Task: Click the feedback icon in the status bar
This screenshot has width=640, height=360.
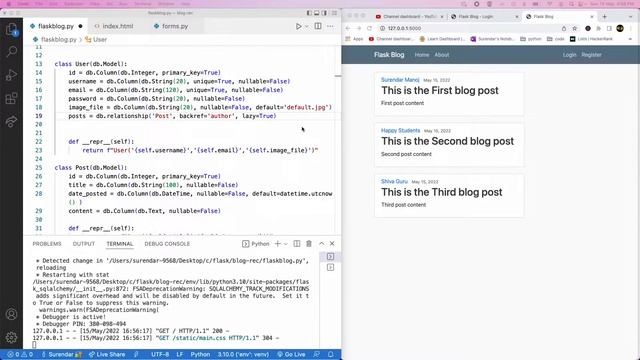Action: tap(317, 354)
